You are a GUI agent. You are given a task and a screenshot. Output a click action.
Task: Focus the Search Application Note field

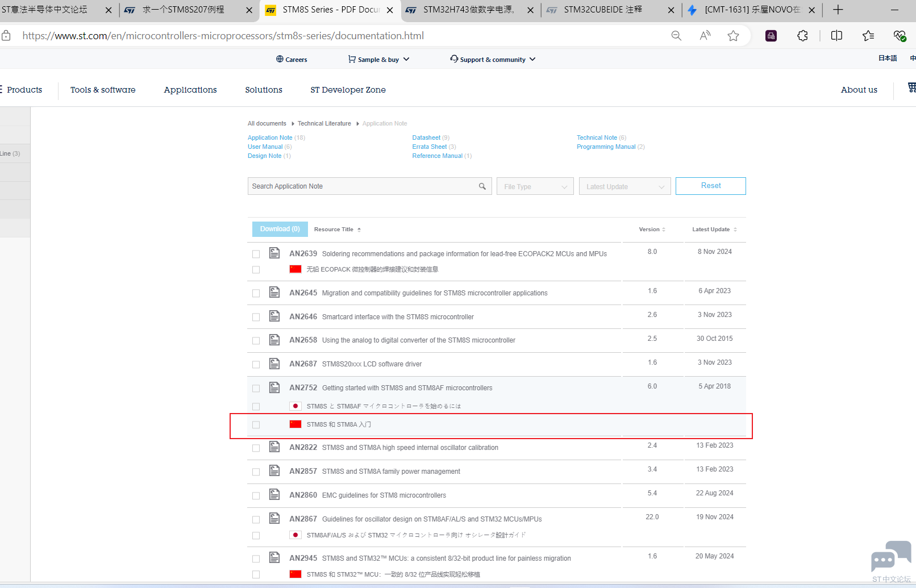[x=370, y=186]
